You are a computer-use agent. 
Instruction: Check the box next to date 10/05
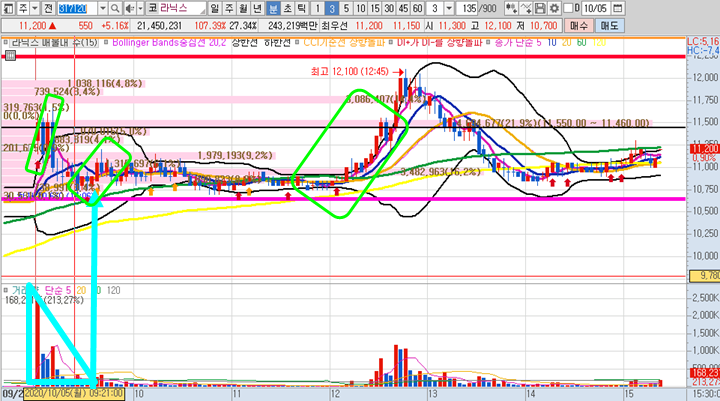point(568,8)
